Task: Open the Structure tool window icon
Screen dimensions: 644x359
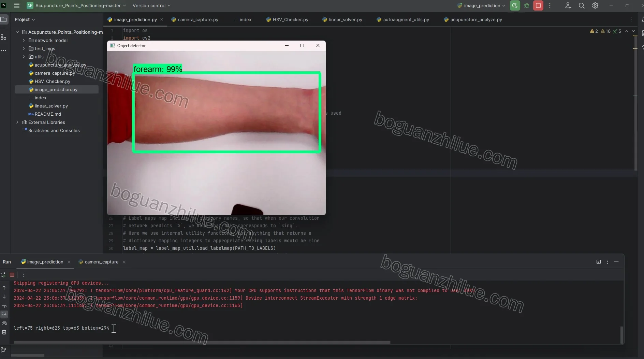Action: coord(3,37)
